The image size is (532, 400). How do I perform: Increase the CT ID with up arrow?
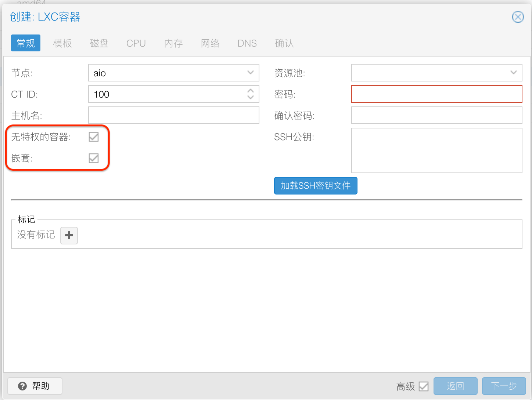click(251, 91)
